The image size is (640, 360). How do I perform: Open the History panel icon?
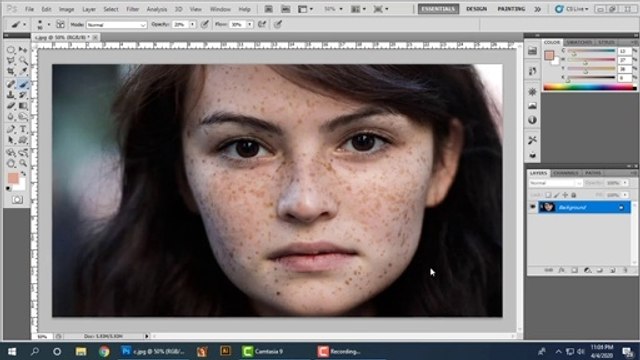point(532,71)
